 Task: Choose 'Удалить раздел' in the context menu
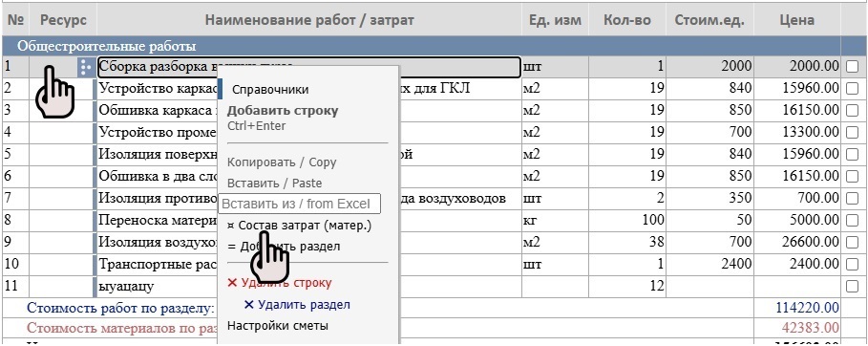[x=297, y=305]
